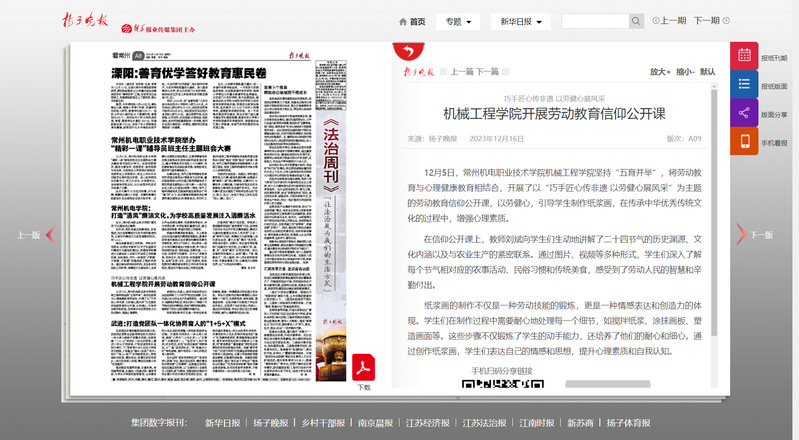Click 放大+ to enlarge article text
Screen dimensions: 799x440
659,72
